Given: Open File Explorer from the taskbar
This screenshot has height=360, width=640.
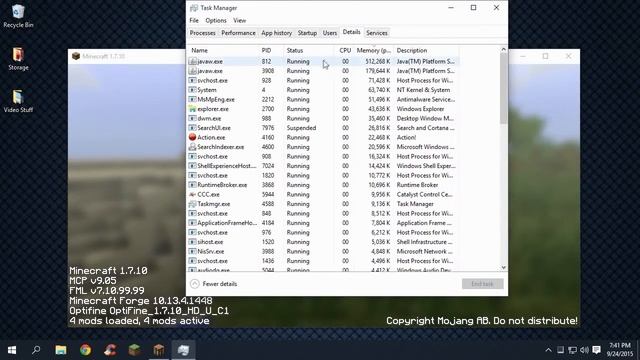Looking at the screenshot, I should (x=61, y=350).
